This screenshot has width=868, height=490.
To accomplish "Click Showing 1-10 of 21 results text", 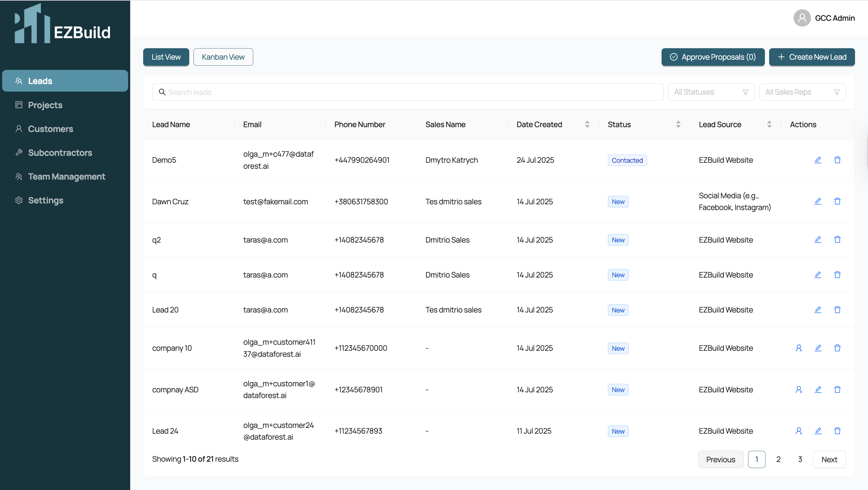I will click(195, 459).
